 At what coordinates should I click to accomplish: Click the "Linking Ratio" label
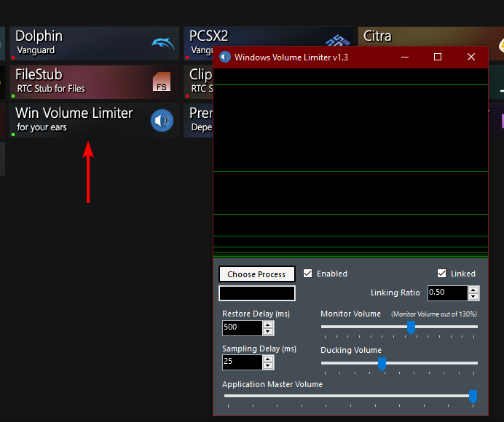(x=395, y=292)
